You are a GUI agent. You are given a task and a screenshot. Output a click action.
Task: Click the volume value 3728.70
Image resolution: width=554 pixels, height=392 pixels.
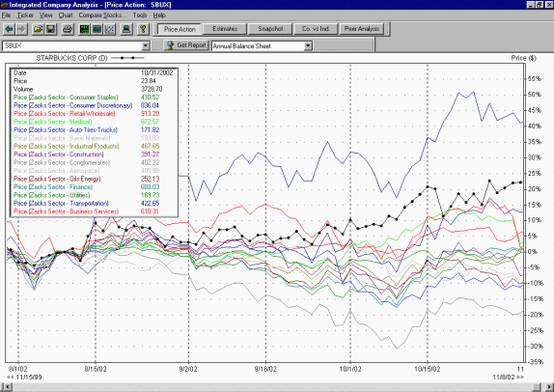point(152,89)
